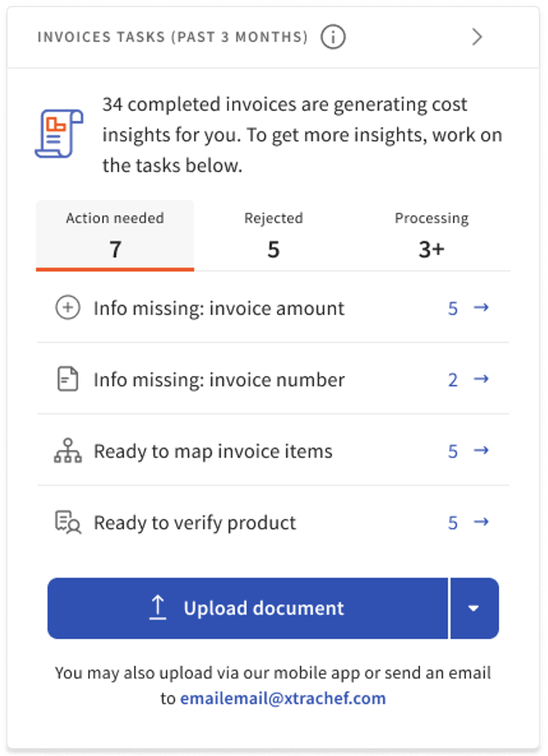Click the arrow beside invoice number count
The width and height of the screenshot is (548, 756).
[x=481, y=379]
